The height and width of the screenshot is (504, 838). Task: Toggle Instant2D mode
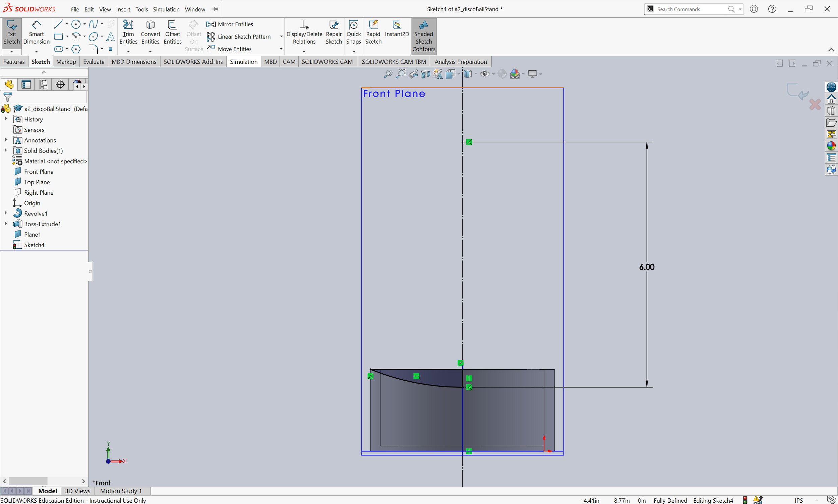click(x=397, y=29)
